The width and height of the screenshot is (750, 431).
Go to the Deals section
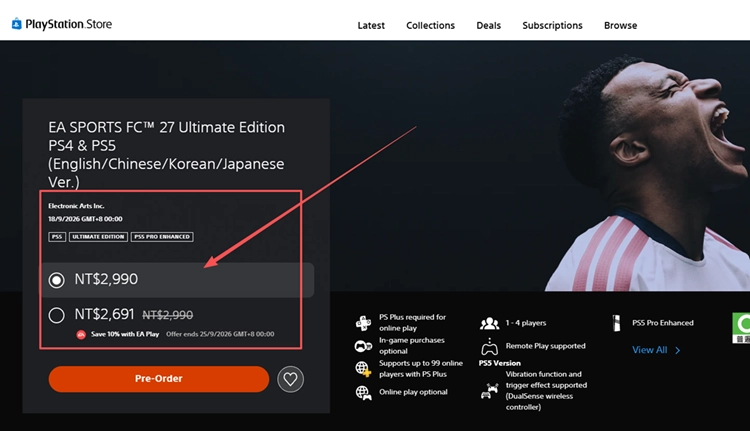[488, 25]
